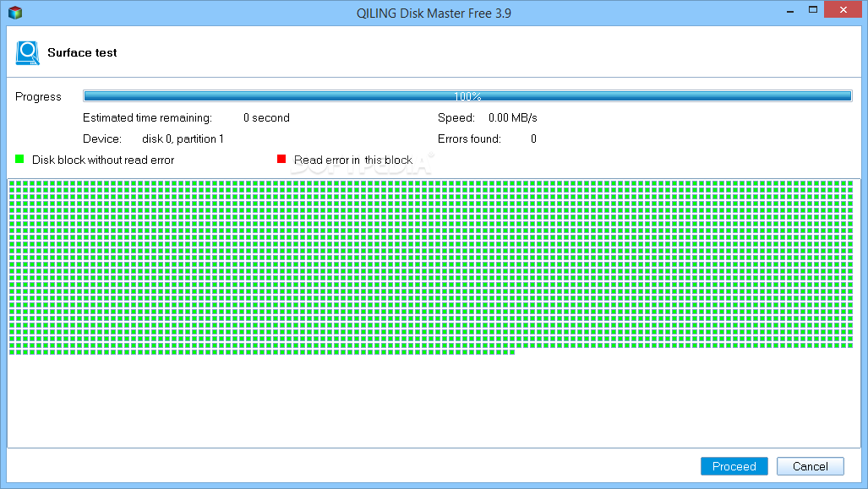Minimize the Disk Master window
868x489 pixels.
(790, 10)
